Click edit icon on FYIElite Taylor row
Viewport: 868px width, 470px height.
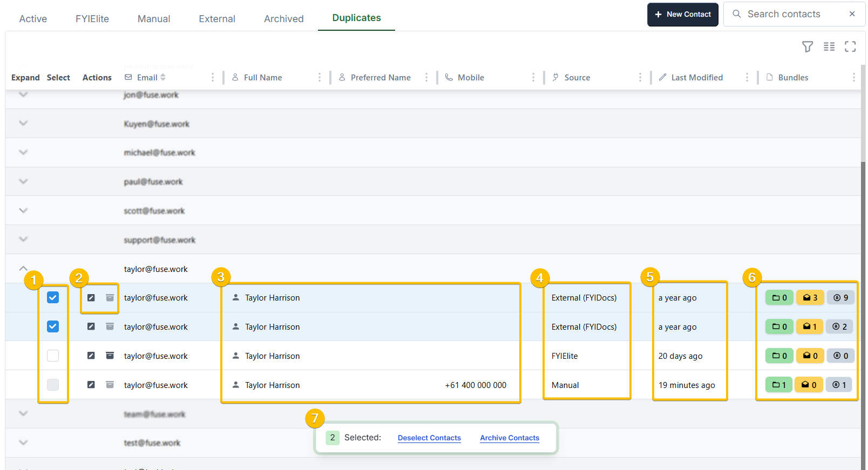[91, 356]
